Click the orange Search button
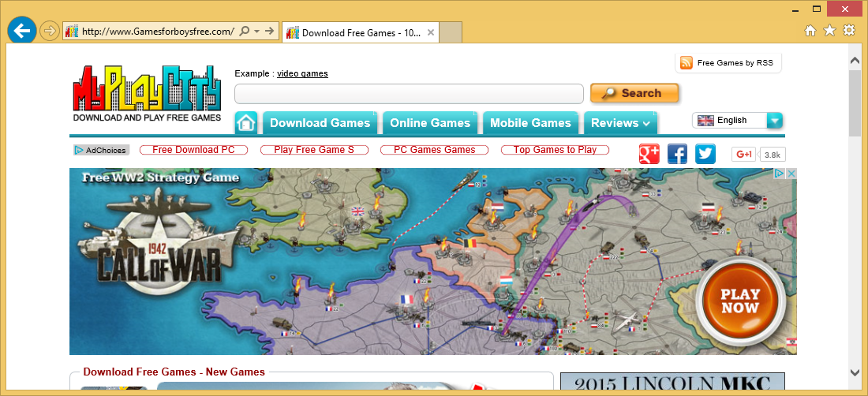 [634, 93]
